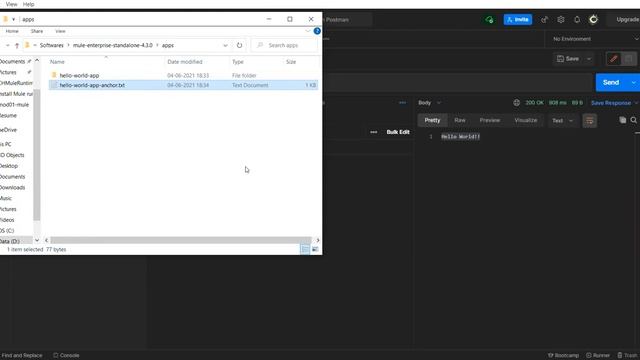Open Find and Replace in footer
Screen dimensions: 640x360
(22, 356)
